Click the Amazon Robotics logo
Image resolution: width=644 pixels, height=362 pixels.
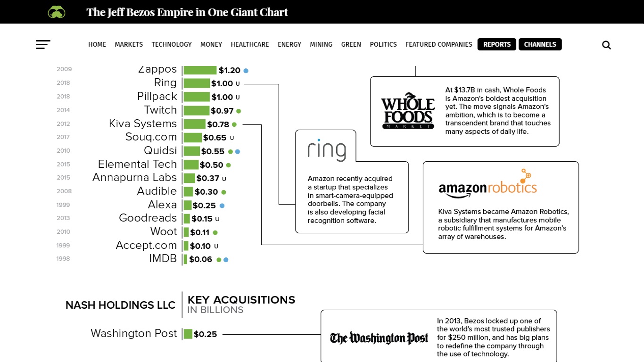(x=487, y=184)
